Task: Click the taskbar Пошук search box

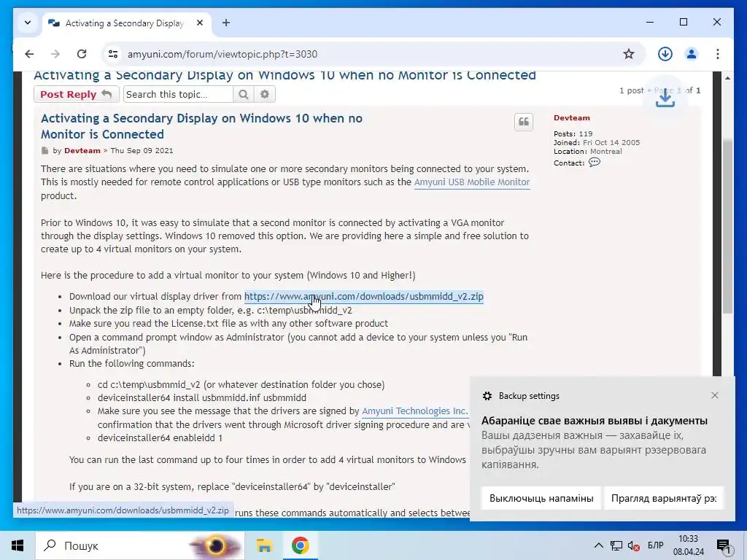Action: point(140,545)
